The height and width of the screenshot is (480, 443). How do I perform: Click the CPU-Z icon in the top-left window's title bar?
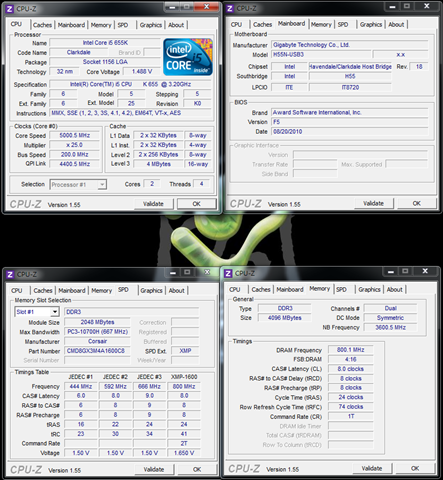tap(10, 9)
